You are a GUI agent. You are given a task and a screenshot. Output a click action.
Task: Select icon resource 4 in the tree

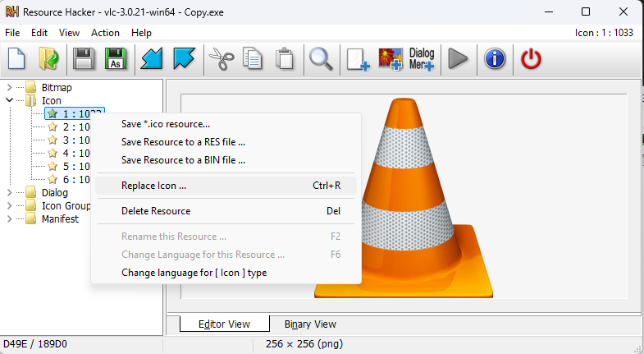click(68, 154)
